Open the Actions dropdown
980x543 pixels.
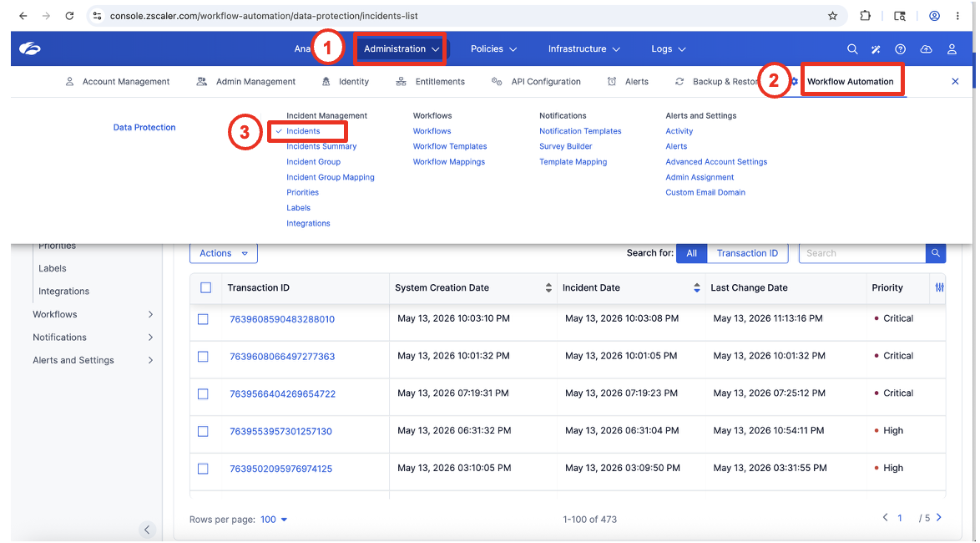pyautogui.click(x=223, y=253)
